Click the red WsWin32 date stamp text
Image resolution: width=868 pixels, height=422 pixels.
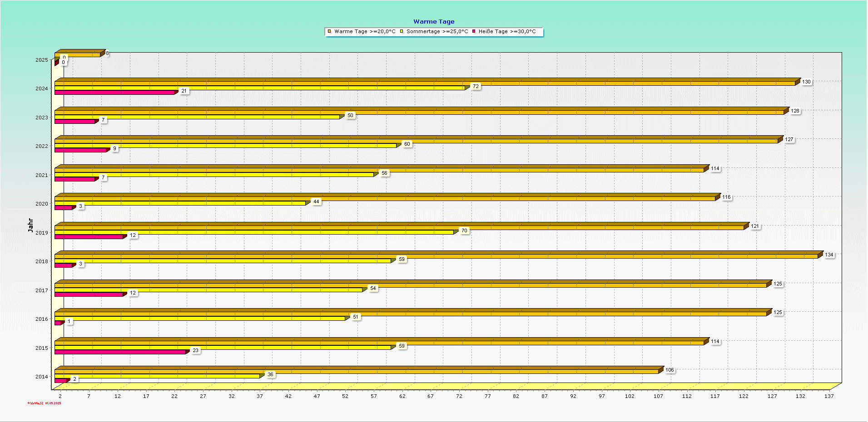(44, 403)
